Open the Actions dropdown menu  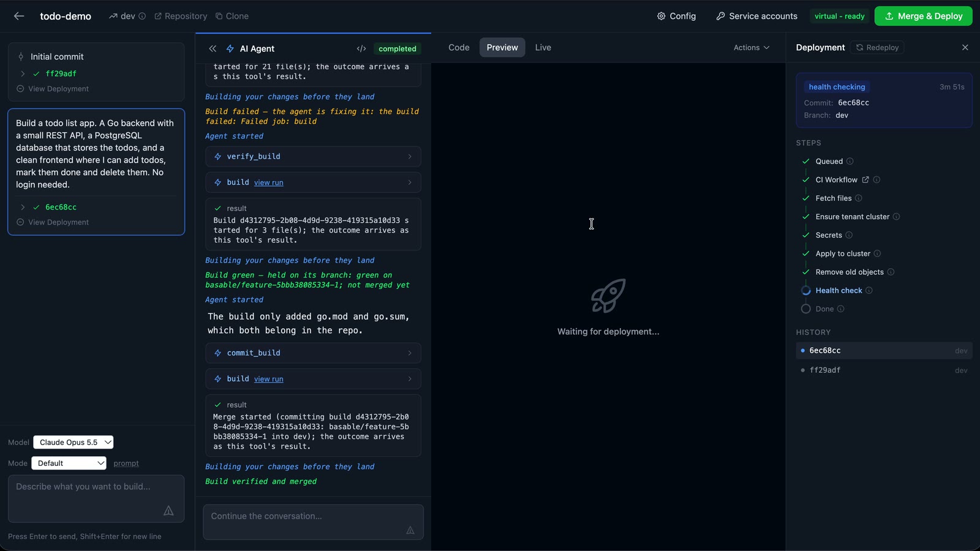point(752,47)
